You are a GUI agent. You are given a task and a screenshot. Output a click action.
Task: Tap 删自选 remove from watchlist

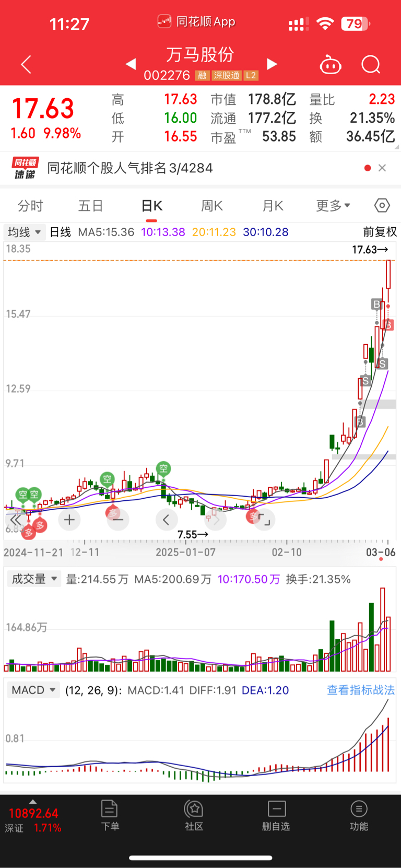(x=276, y=815)
